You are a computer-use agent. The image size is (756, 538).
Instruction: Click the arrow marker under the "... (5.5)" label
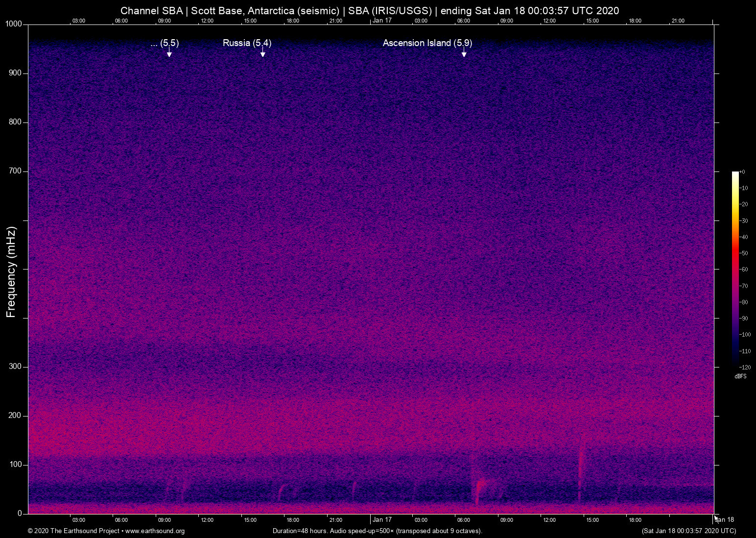[169, 52]
